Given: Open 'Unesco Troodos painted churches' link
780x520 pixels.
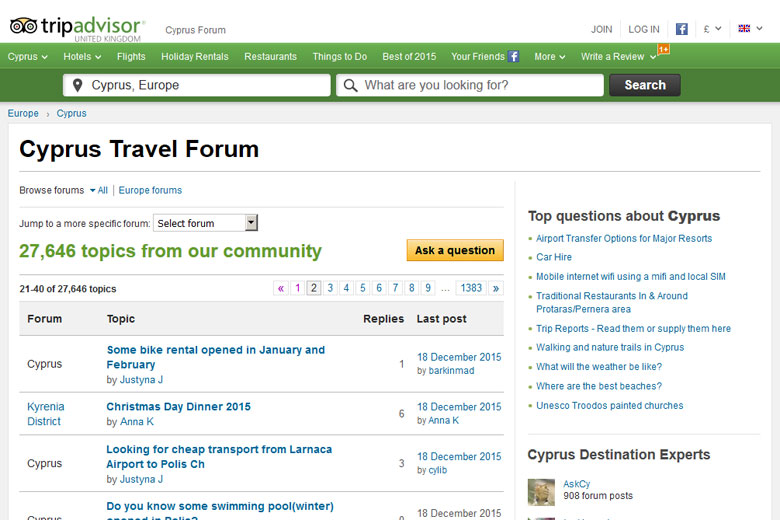Looking at the screenshot, I should (x=609, y=406).
